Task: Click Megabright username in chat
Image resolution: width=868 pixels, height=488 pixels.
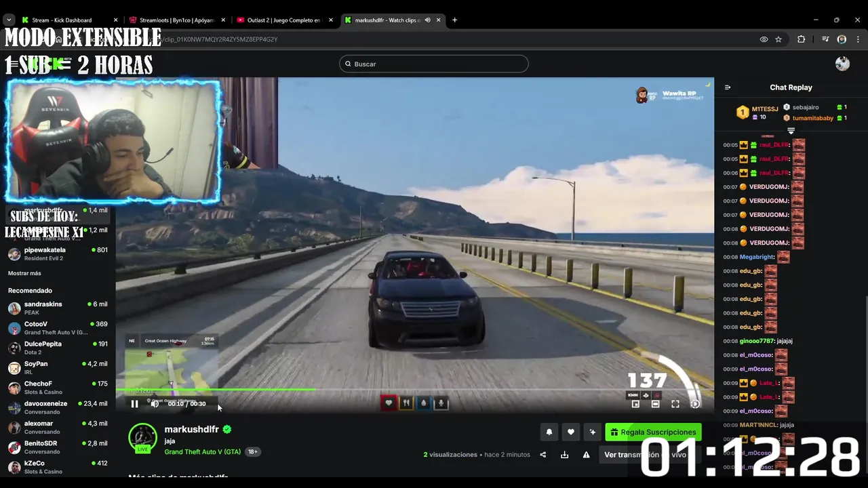Action: point(757,257)
